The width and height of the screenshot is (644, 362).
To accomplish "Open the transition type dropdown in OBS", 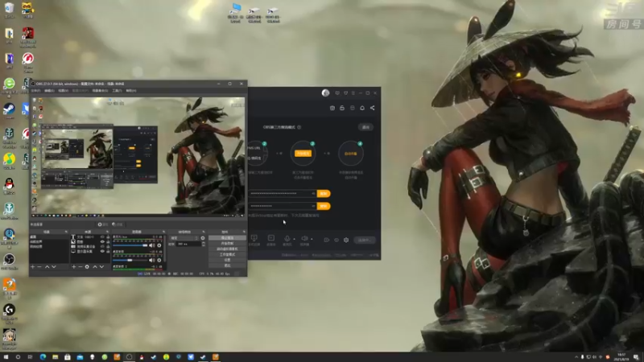I will tap(184, 238).
